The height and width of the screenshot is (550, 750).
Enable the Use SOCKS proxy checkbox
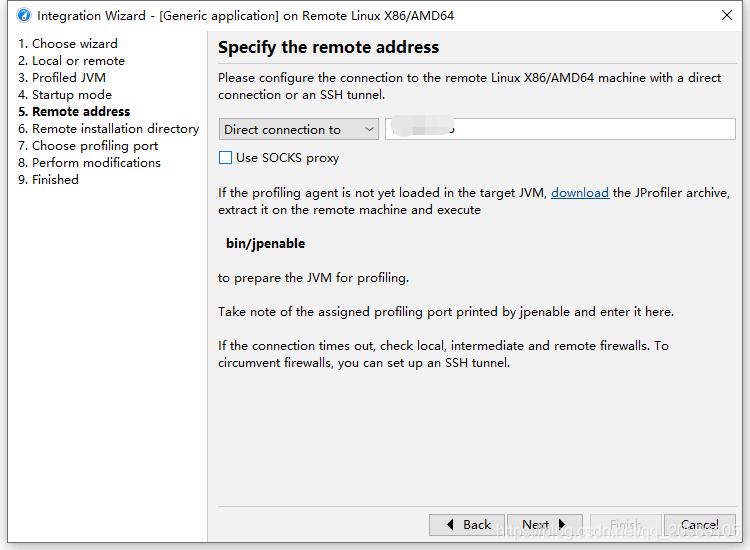(x=225, y=157)
